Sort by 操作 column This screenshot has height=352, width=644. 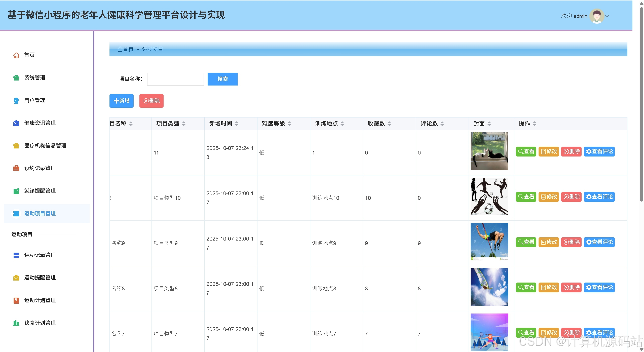[x=535, y=124]
